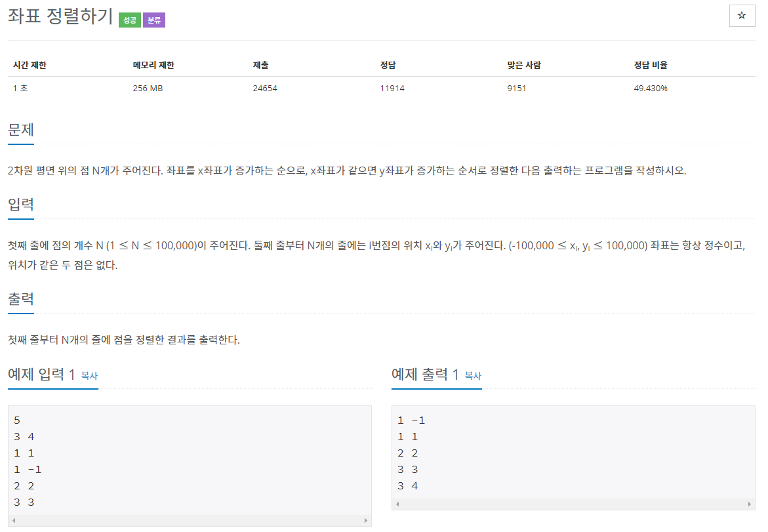Click the 예제 입력 1 heading
Viewport: 768px width, 532px height.
tap(41, 375)
